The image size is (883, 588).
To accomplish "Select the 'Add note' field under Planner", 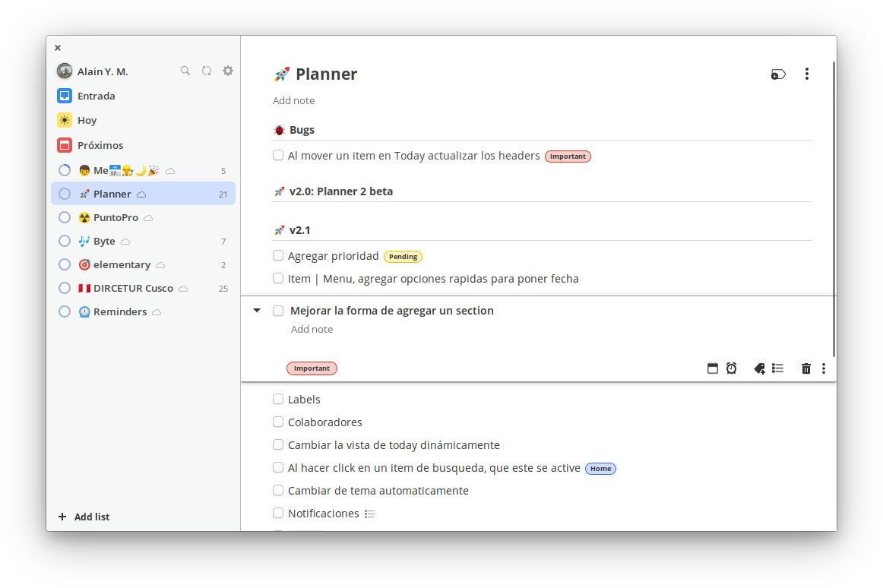I will (x=293, y=100).
